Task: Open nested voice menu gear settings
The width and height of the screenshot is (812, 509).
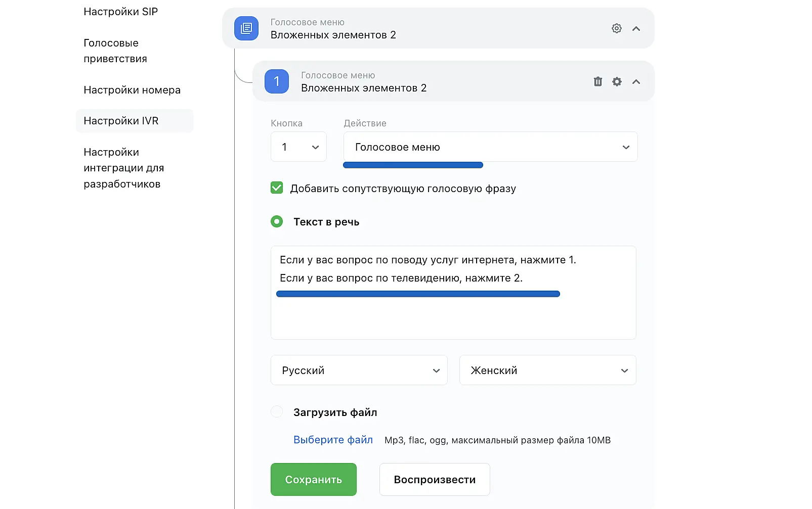Action: click(617, 81)
